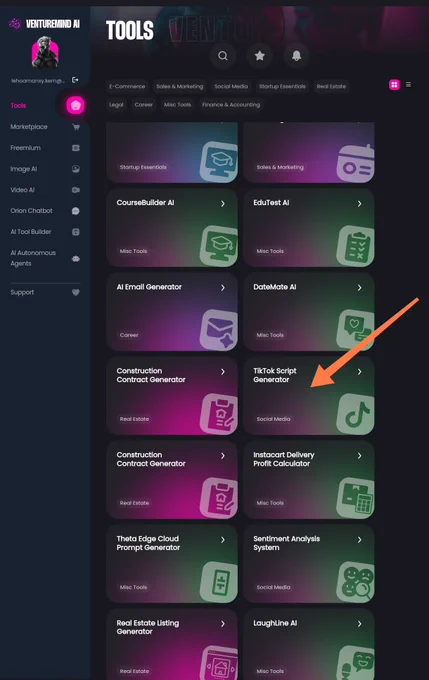This screenshot has width=429, height=680.
Task: Filter tools by Career category
Action: click(144, 105)
